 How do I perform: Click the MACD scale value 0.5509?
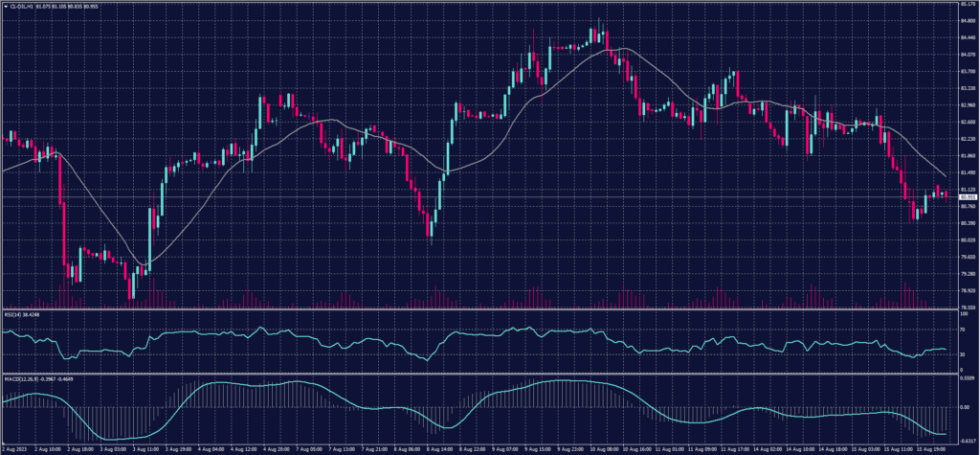[x=965, y=381]
